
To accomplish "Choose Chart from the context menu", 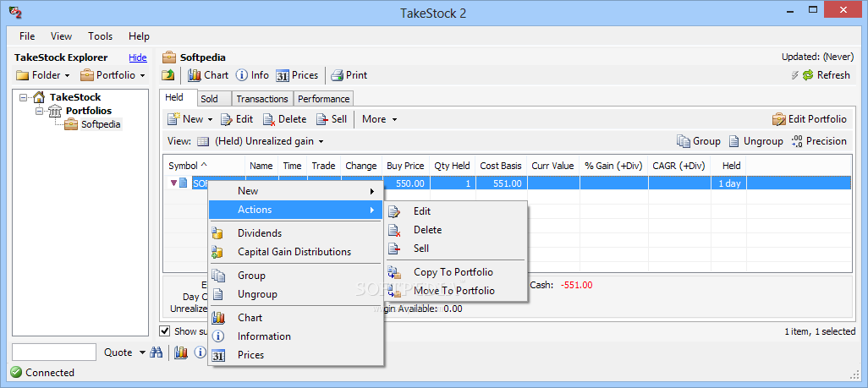I will (x=295, y=317).
